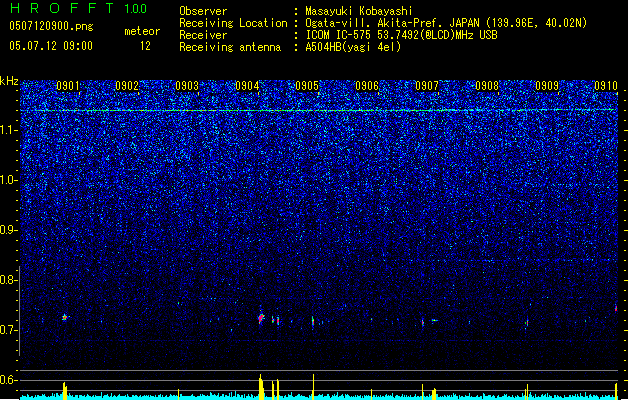Click the 0901 time marker
The image size is (629, 400).
click(x=67, y=86)
